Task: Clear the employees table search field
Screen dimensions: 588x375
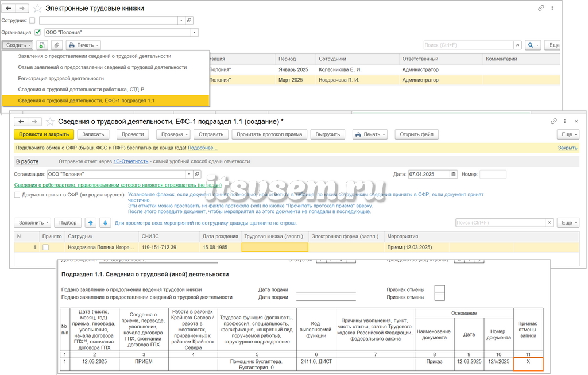Action: (550, 223)
